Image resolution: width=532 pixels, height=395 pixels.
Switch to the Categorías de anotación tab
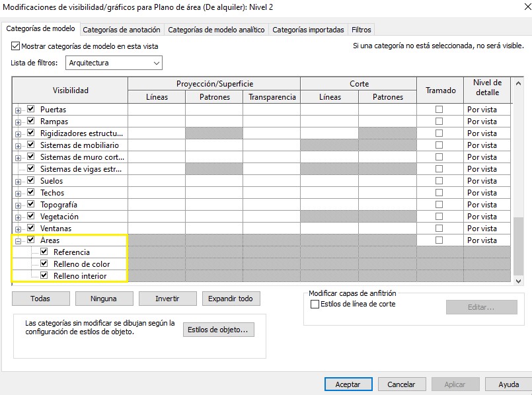122,30
